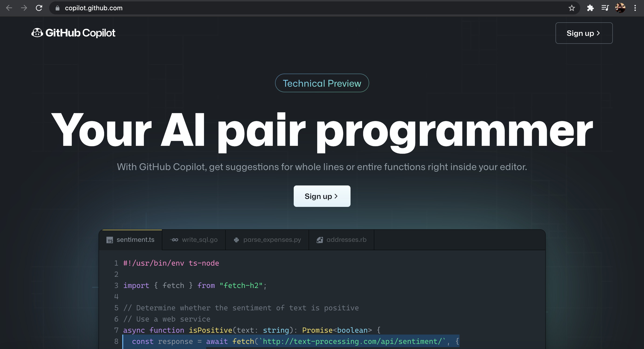Click the 'With GitHub Copilot, get suggestions' subtitle

coord(322,167)
